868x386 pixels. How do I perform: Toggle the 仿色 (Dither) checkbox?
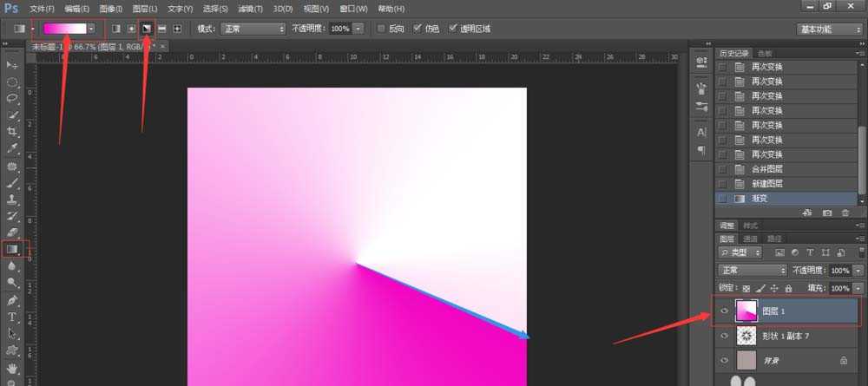point(418,29)
